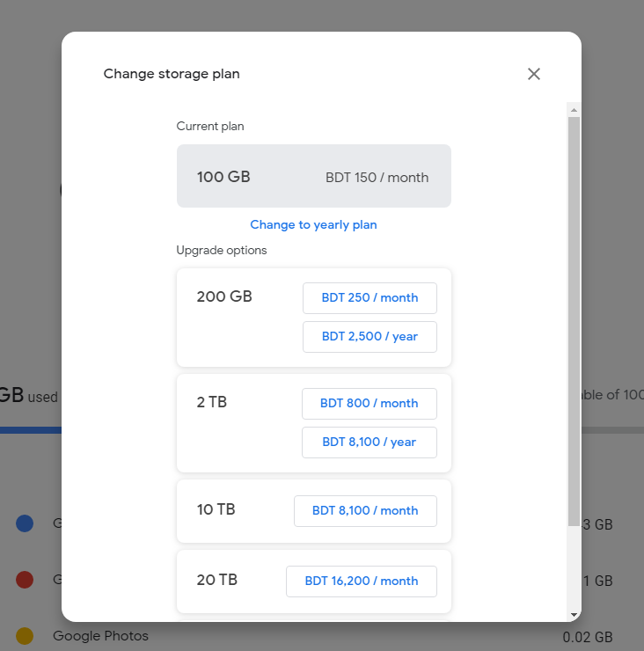Image resolution: width=644 pixels, height=651 pixels.
Task: Click the Change to yearly plan link
Action: point(313,224)
